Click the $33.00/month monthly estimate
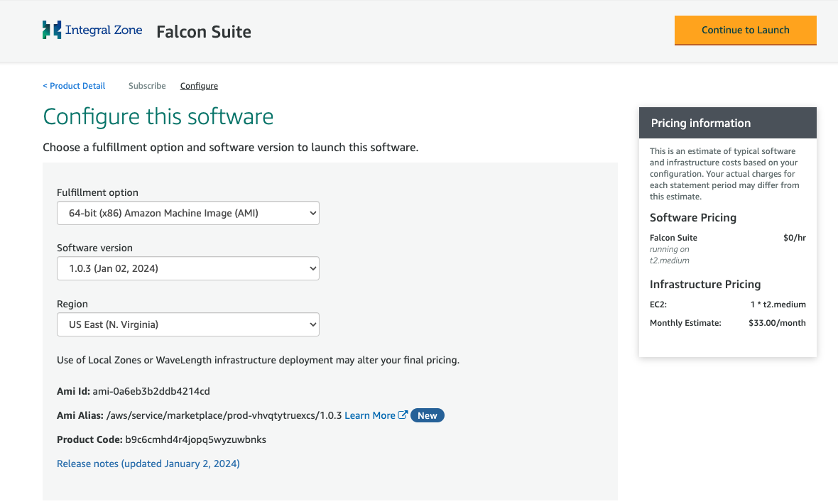The height and width of the screenshot is (504, 838). pyautogui.click(x=777, y=323)
